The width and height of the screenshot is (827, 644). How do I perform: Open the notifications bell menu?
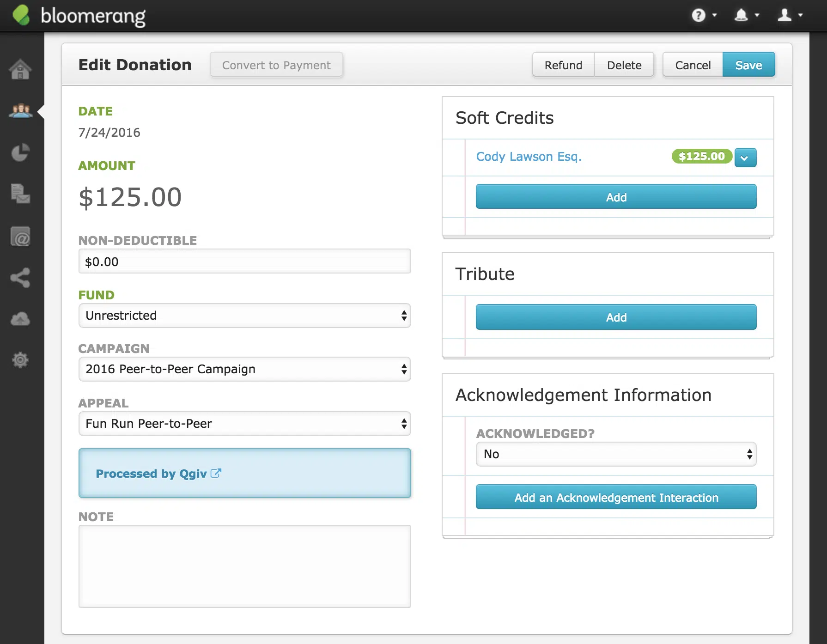pos(746,16)
